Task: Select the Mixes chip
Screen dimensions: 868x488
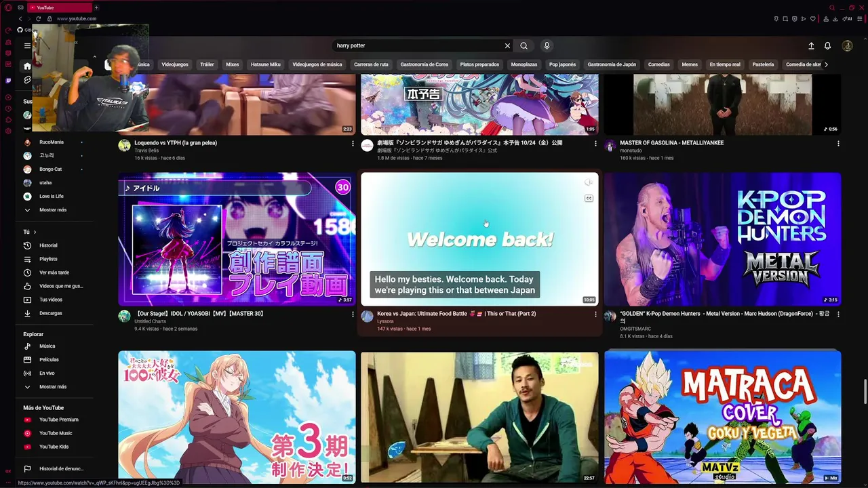Action: coord(233,64)
